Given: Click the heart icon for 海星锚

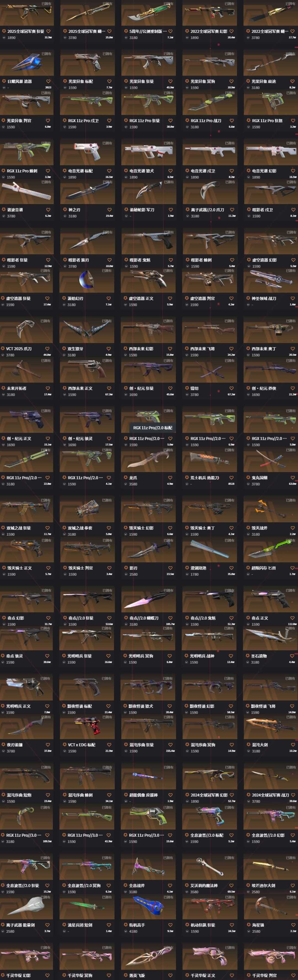Looking at the screenshot, I should coord(293,924).
